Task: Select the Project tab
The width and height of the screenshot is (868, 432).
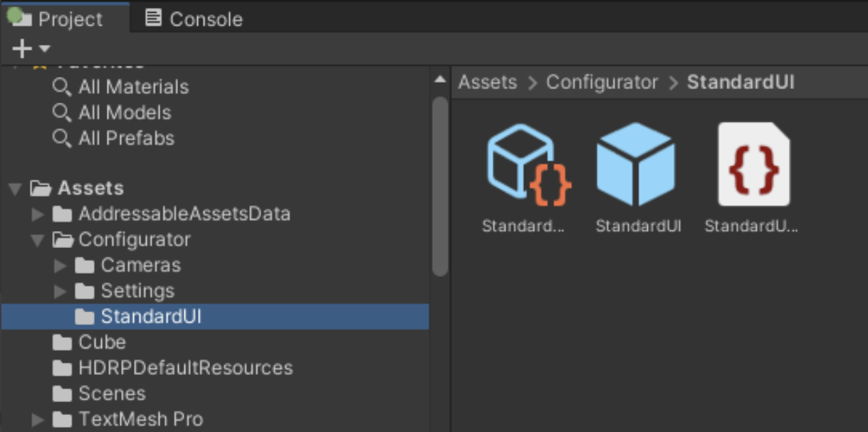Action: [x=64, y=19]
